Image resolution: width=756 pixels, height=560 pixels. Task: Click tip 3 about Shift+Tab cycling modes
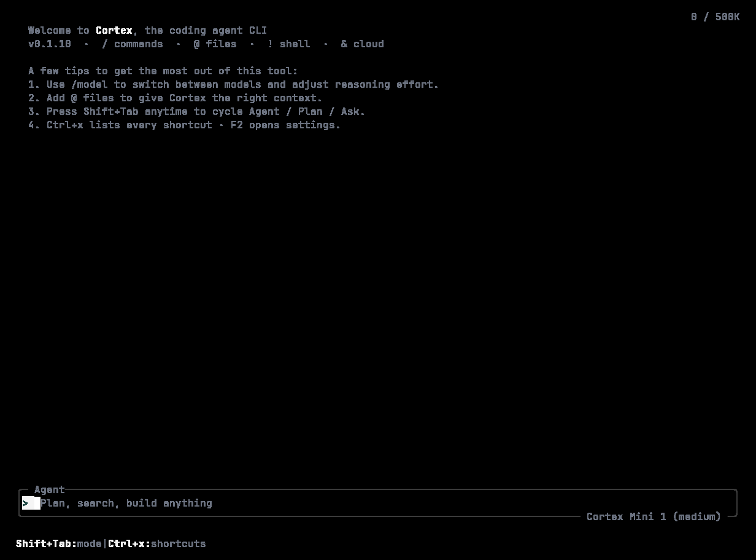(x=197, y=111)
